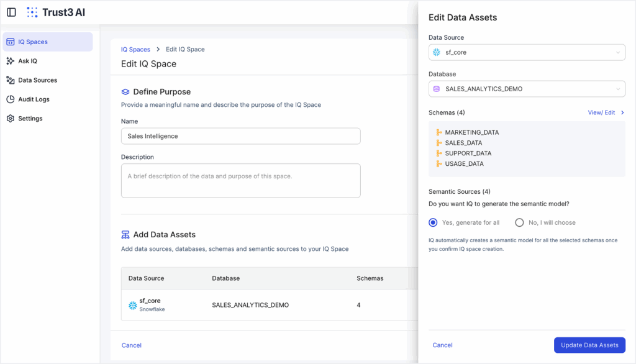This screenshot has height=364, width=636.
Task: Select "No, I will choose" radio option
Action: [x=519, y=222]
